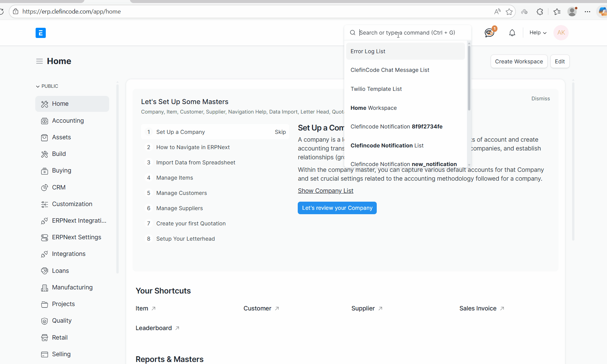Open notifications via the bell icon
The image size is (607, 364).
(512, 33)
